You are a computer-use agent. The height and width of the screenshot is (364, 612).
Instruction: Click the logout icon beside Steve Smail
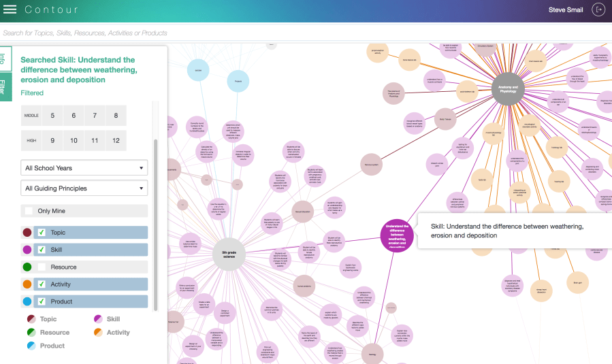coord(598,10)
